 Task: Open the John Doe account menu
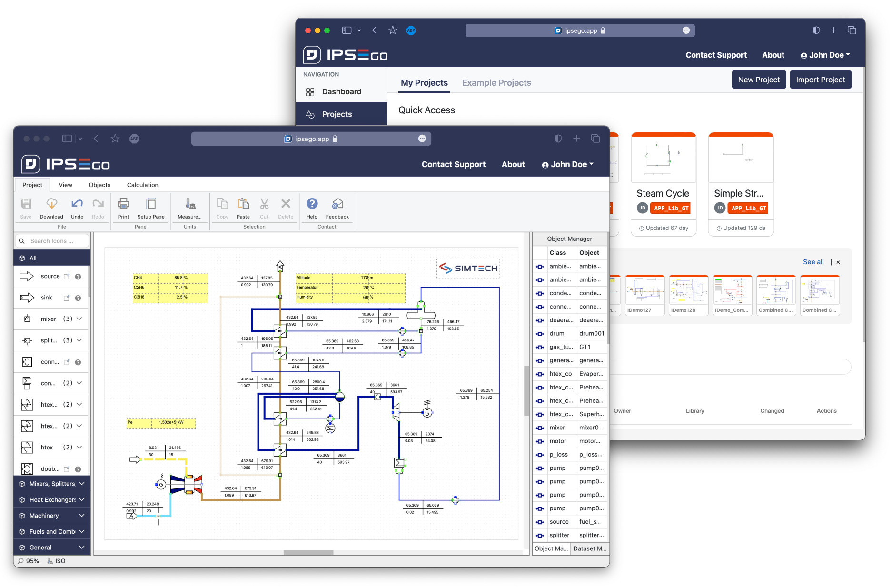pyautogui.click(x=567, y=164)
